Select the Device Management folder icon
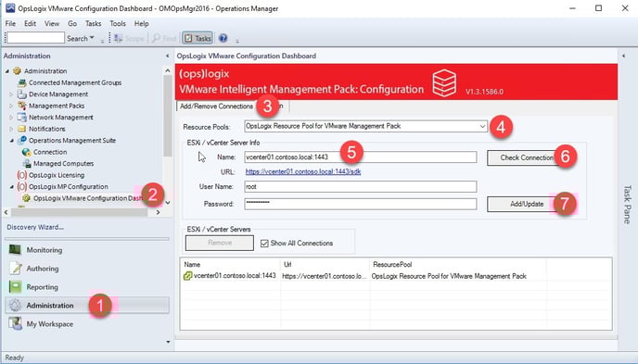This screenshot has width=638, height=364. point(22,94)
